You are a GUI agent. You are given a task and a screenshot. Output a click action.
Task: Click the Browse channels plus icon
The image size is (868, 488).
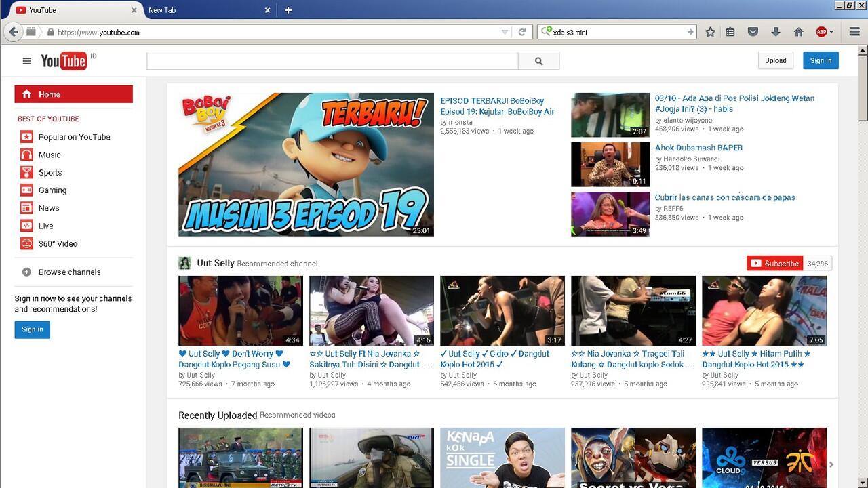click(x=26, y=272)
